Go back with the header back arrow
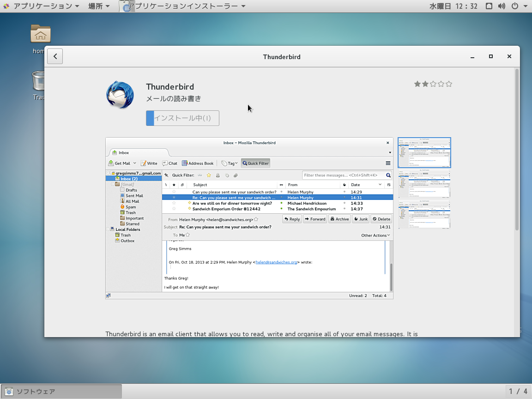Screen dimensions: 532x399 point(55,56)
